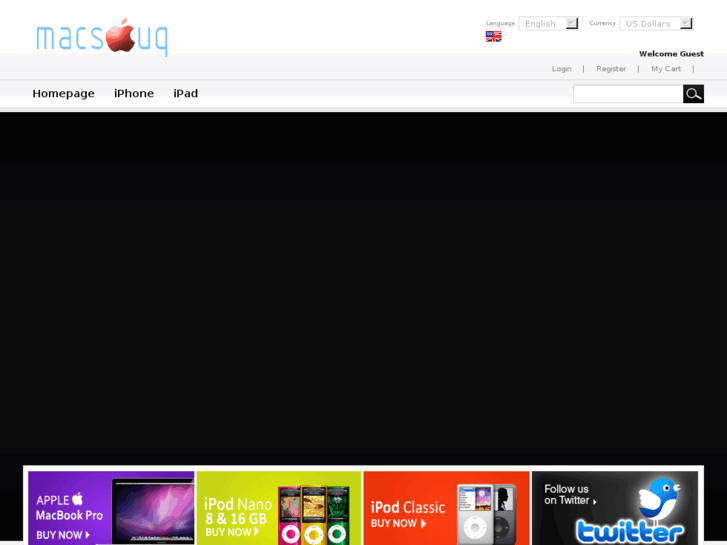Open the Currency dropdown showing US Dollars
Screen dimensions: 727x545
click(x=656, y=23)
